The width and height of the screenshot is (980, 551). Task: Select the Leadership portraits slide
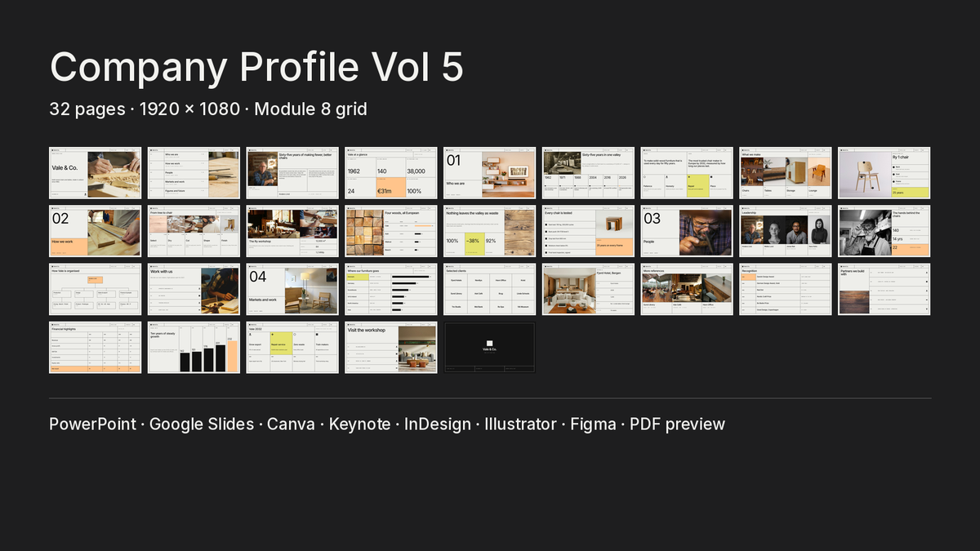pyautogui.click(x=786, y=231)
